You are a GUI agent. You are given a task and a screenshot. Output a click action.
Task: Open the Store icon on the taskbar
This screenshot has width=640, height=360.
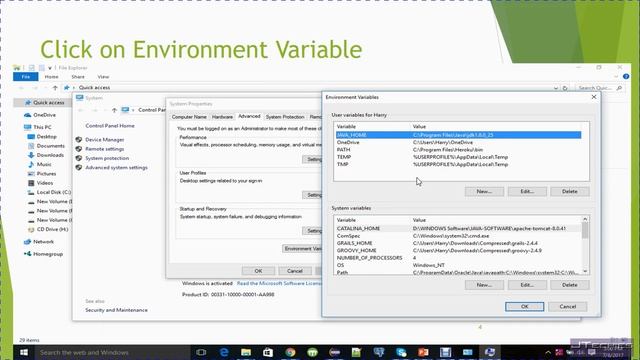click(268, 352)
